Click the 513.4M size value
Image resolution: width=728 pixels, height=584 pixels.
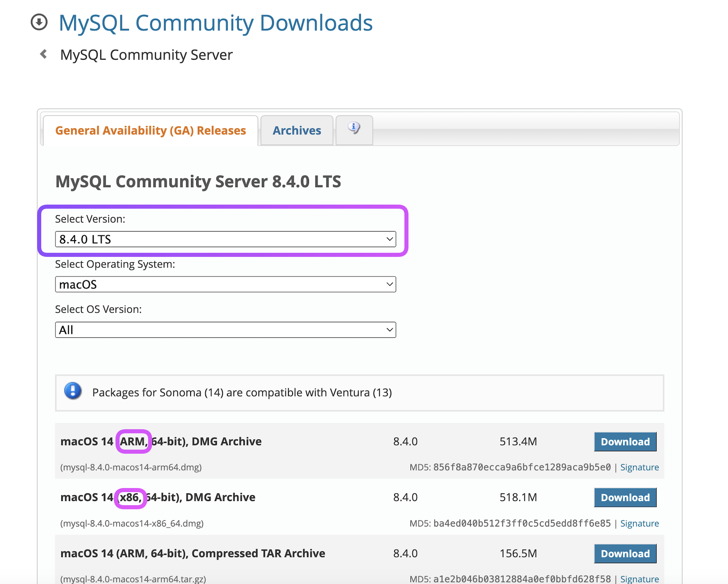point(518,441)
